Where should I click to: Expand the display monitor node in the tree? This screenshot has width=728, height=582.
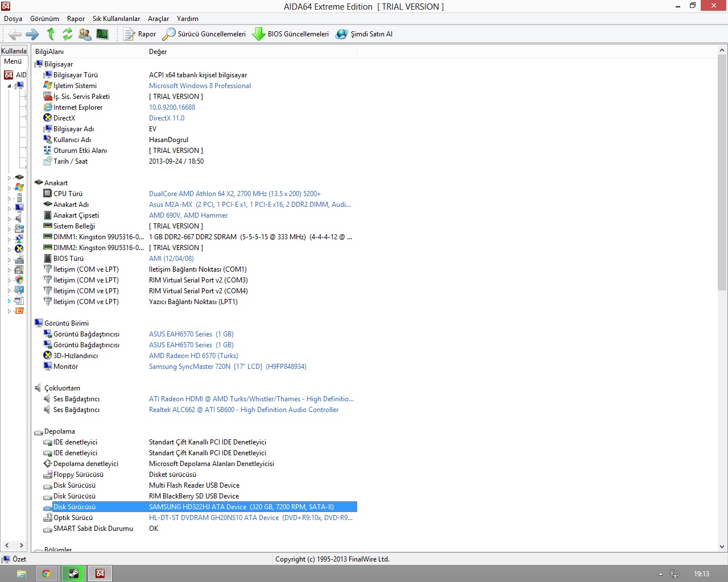point(9,209)
